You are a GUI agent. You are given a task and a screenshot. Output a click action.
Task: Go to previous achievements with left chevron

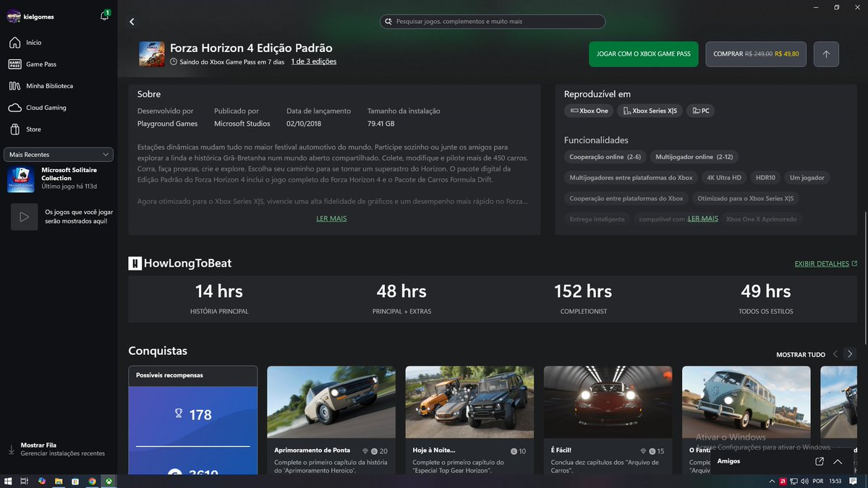(x=835, y=354)
